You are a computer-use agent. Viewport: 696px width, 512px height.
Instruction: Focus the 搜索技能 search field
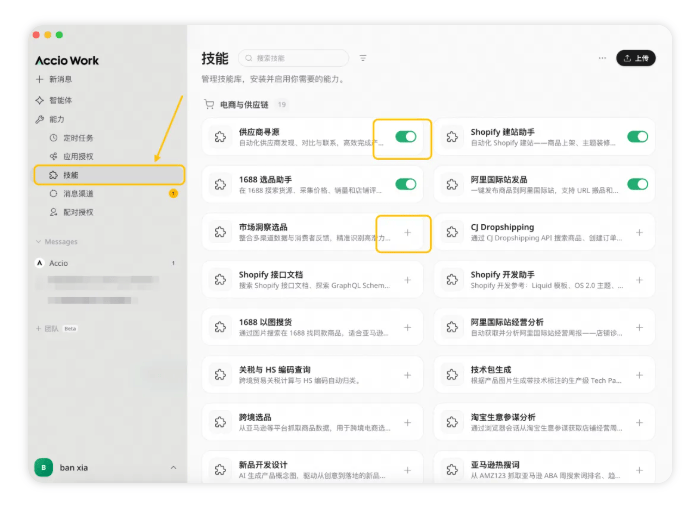[x=293, y=58]
